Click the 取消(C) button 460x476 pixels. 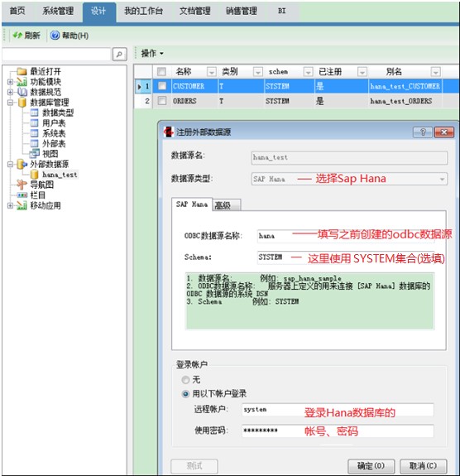(423, 466)
